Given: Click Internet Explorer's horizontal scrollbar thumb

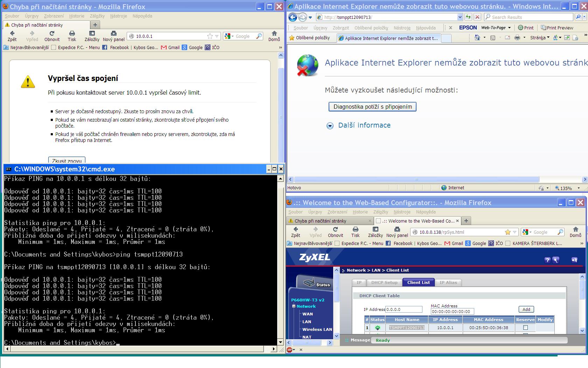Looking at the screenshot, I should [416, 179].
